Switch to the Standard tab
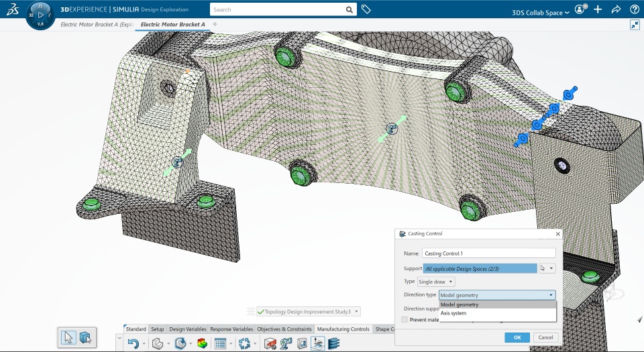This screenshot has width=644, height=352. [136, 329]
